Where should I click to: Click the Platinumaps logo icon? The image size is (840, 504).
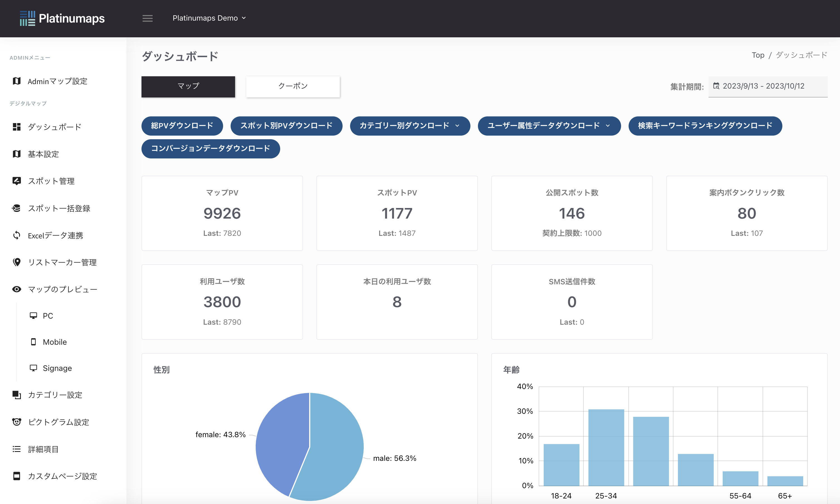(27, 18)
